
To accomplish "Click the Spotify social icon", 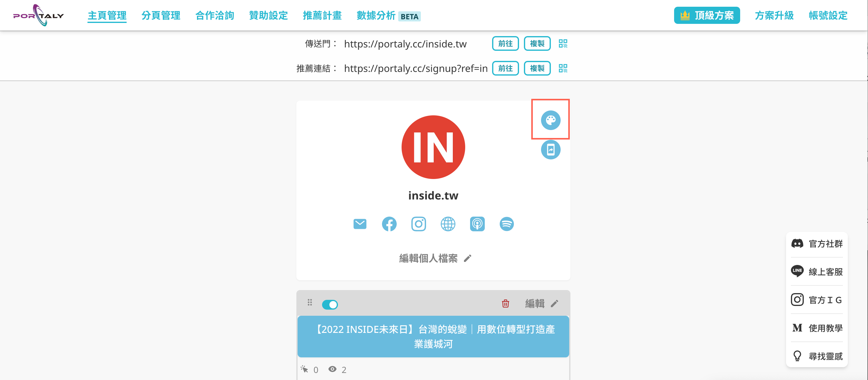I will (506, 224).
